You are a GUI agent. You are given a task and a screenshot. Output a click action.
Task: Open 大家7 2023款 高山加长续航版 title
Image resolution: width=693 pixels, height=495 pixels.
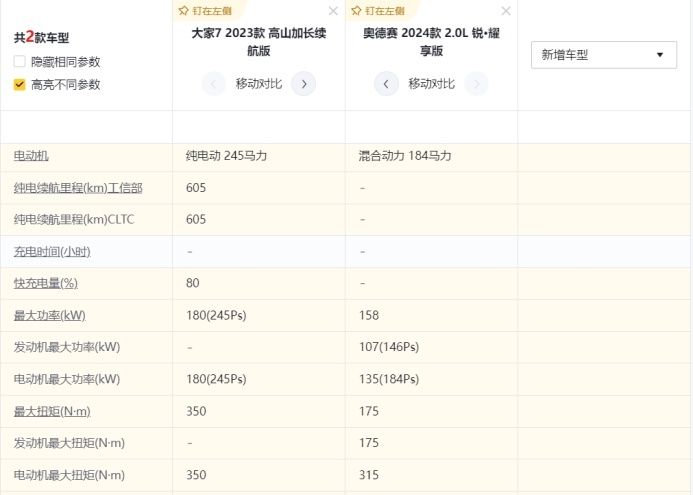[x=259, y=42]
